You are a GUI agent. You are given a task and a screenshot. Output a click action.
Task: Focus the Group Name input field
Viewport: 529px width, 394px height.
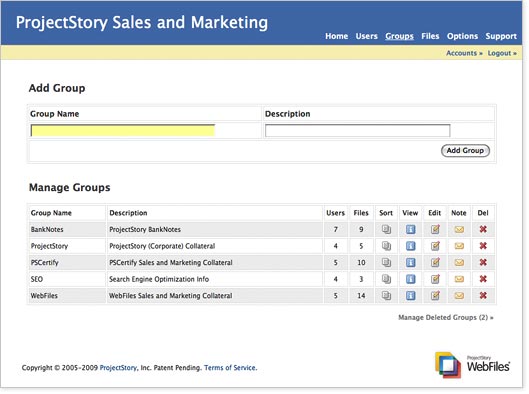coord(123,131)
